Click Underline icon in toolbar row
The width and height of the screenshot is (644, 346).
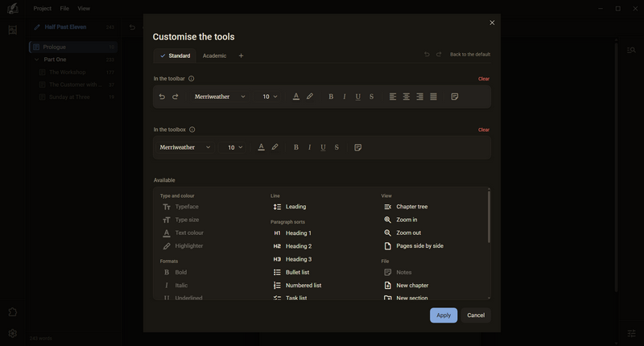(357, 97)
